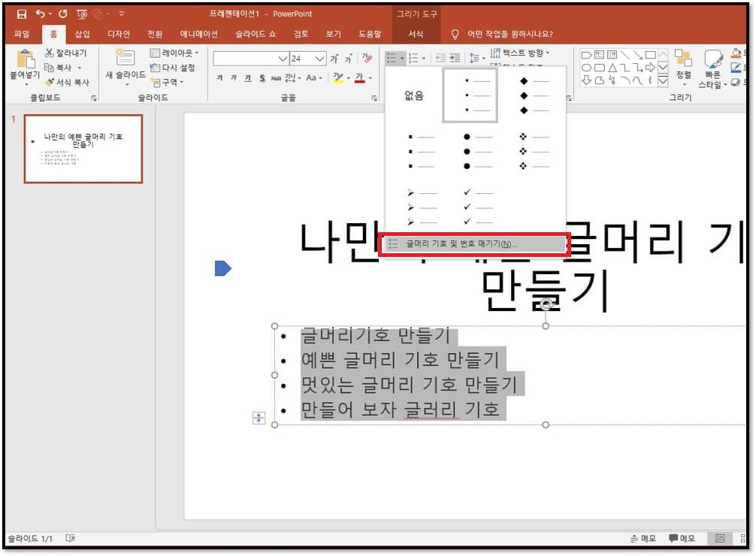Choose four-diamond star bullet style

(x=534, y=152)
